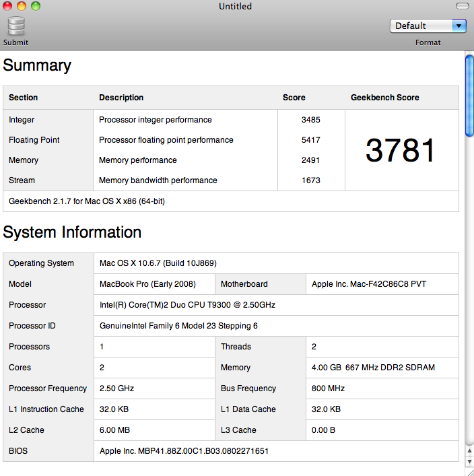The height and width of the screenshot is (476, 474).
Task: Click the green zoom window button
Action: [x=36, y=6]
